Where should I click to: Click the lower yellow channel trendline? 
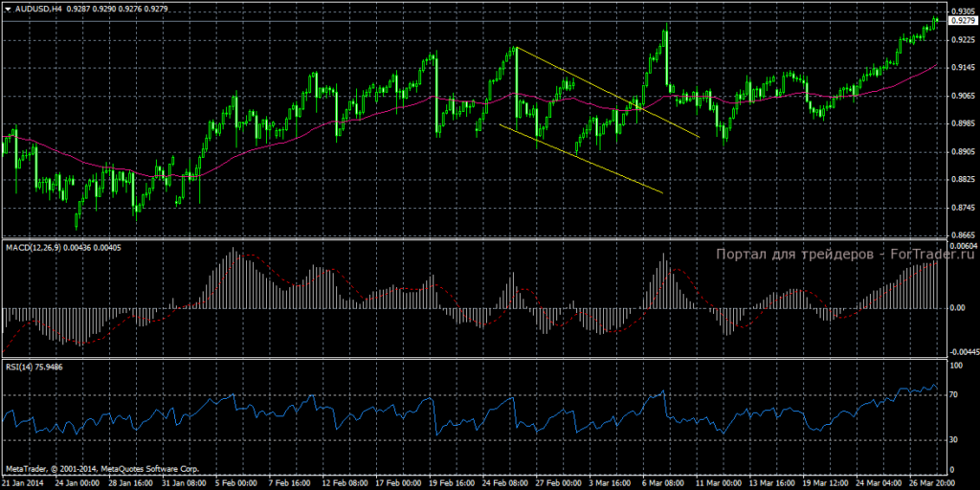click(581, 158)
